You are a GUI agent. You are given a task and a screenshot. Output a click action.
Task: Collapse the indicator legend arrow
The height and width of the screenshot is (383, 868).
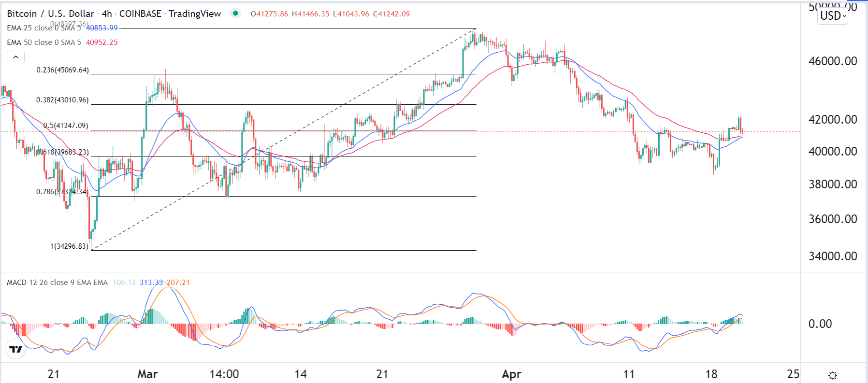pos(15,57)
